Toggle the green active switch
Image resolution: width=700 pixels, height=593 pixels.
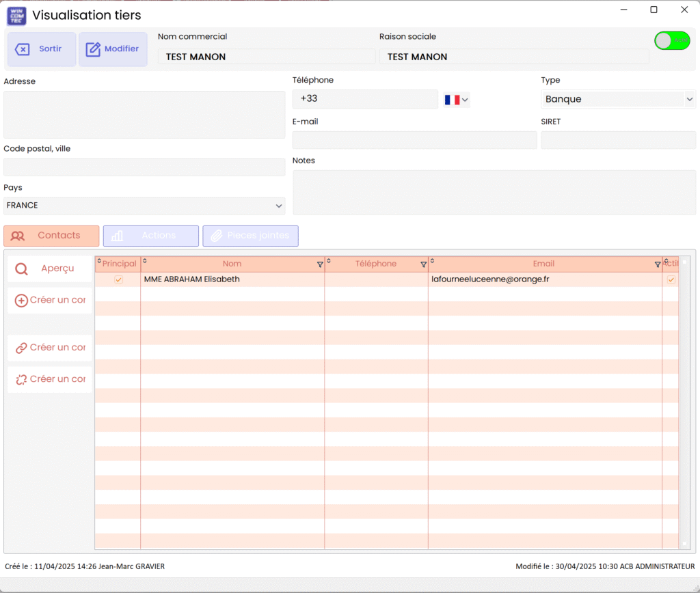[672, 41]
